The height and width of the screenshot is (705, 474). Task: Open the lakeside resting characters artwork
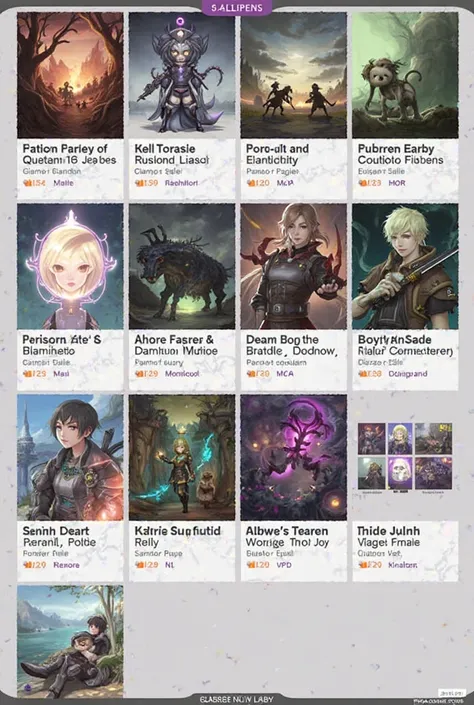coord(70,641)
